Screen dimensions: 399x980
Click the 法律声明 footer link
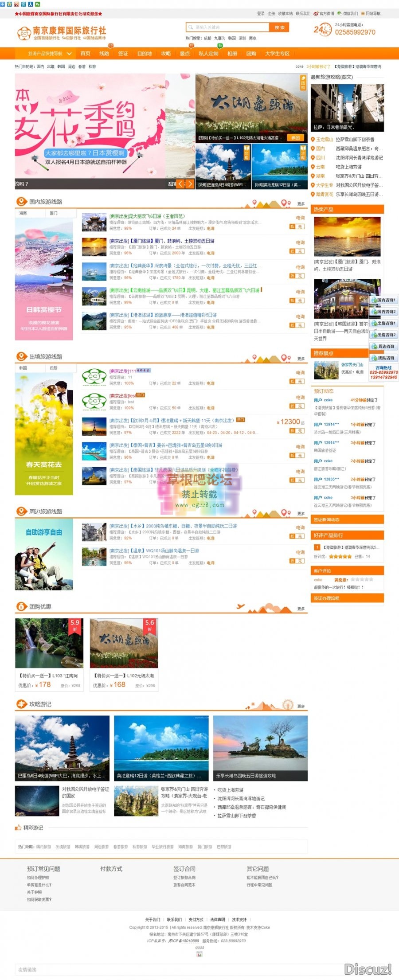pos(218,919)
